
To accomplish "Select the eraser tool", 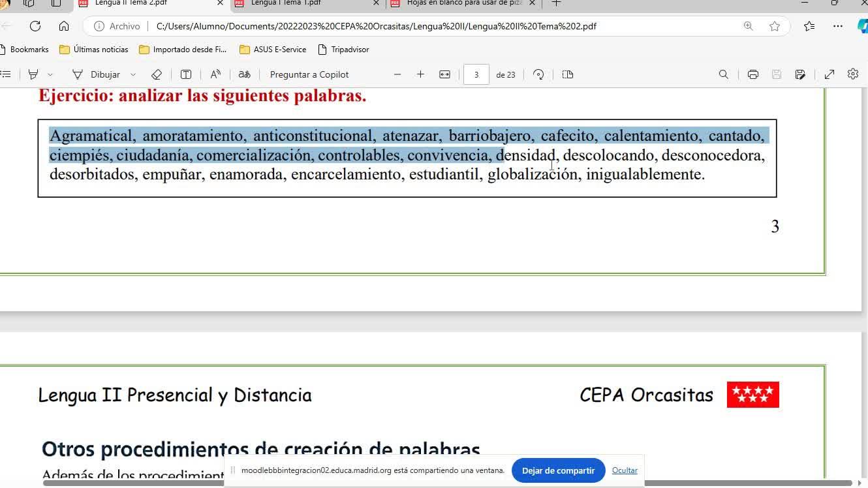I will pyautogui.click(x=157, y=74).
